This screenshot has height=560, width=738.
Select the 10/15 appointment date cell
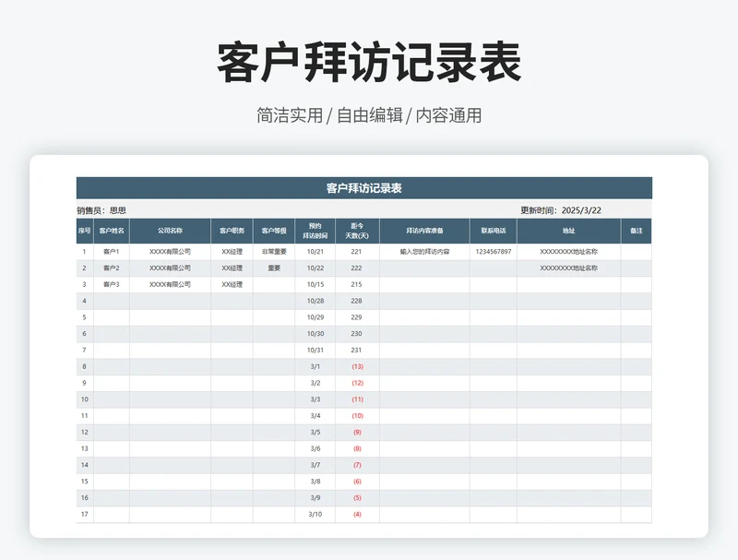pyautogui.click(x=315, y=285)
